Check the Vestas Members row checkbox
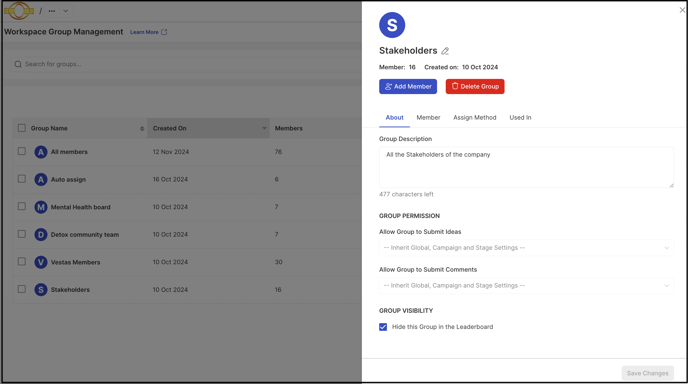 22,262
